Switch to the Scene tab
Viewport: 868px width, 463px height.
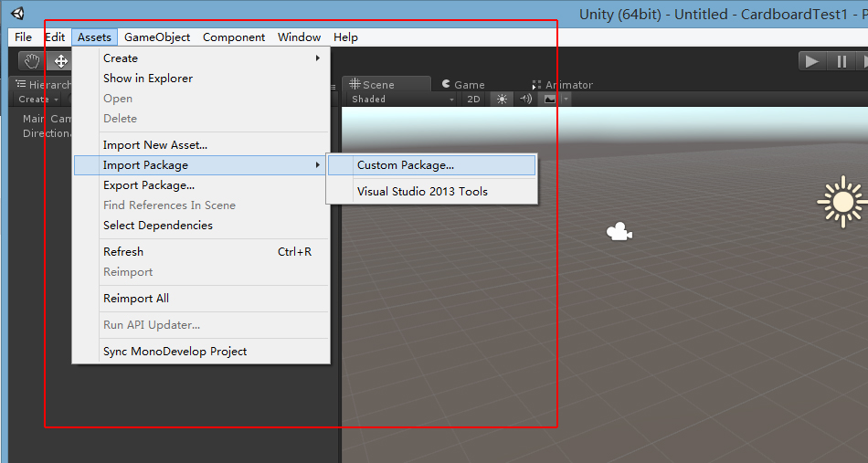386,84
